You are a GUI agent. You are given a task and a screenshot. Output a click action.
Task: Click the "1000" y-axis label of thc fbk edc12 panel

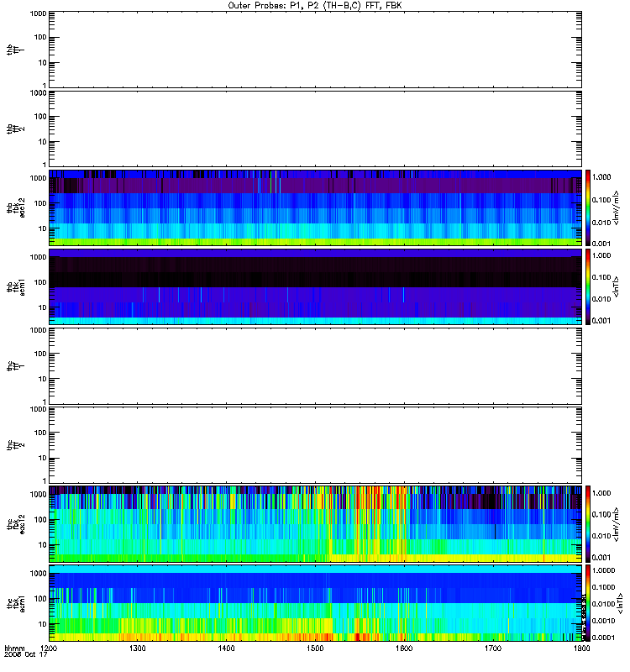(x=38, y=494)
